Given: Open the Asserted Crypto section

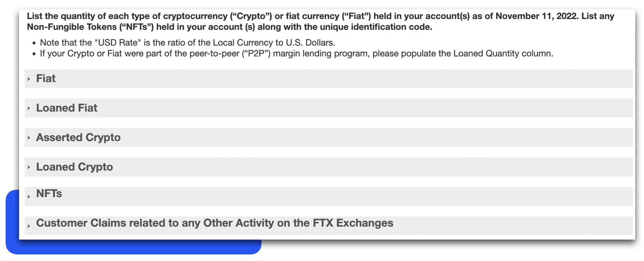Looking at the screenshot, I should pos(78,137).
